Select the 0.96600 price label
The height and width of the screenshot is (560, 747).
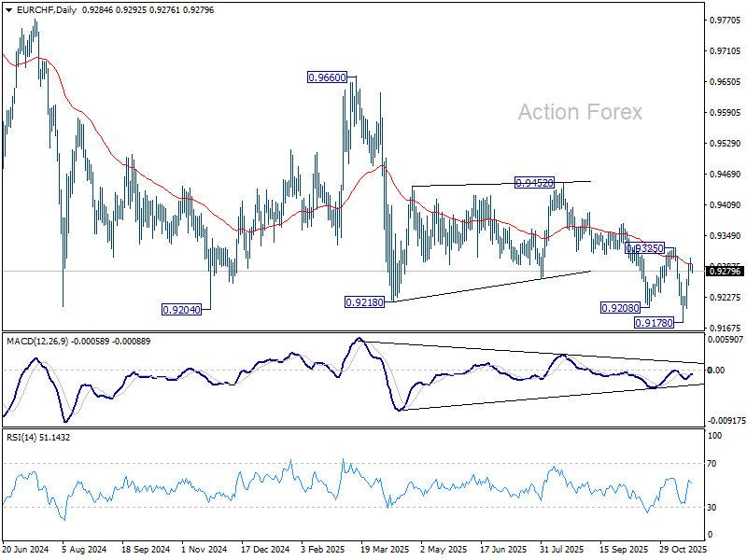[x=328, y=77]
